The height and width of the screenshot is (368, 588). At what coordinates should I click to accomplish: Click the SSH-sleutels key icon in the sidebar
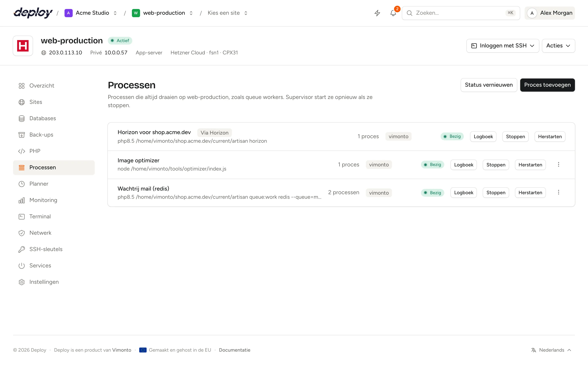click(22, 249)
